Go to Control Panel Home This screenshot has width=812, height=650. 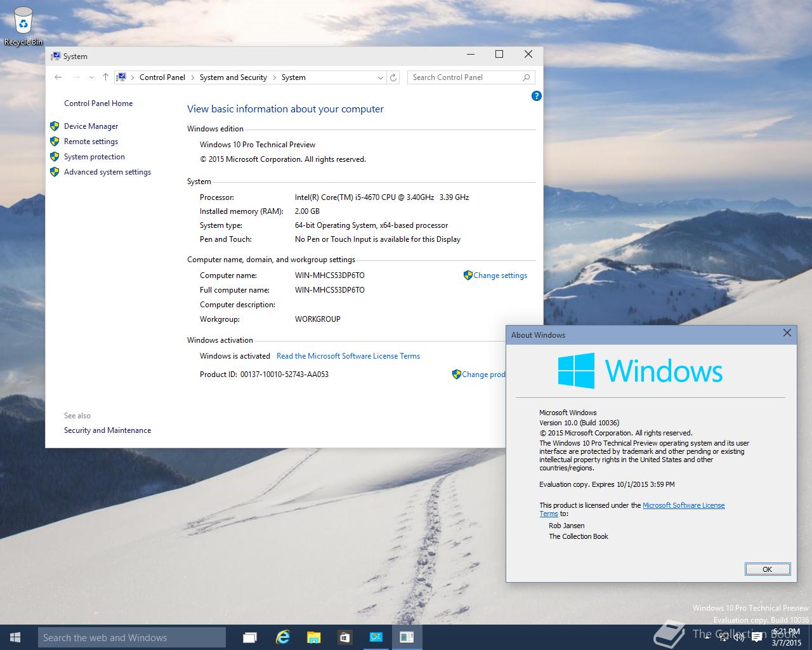pyautogui.click(x=98, y=103)
